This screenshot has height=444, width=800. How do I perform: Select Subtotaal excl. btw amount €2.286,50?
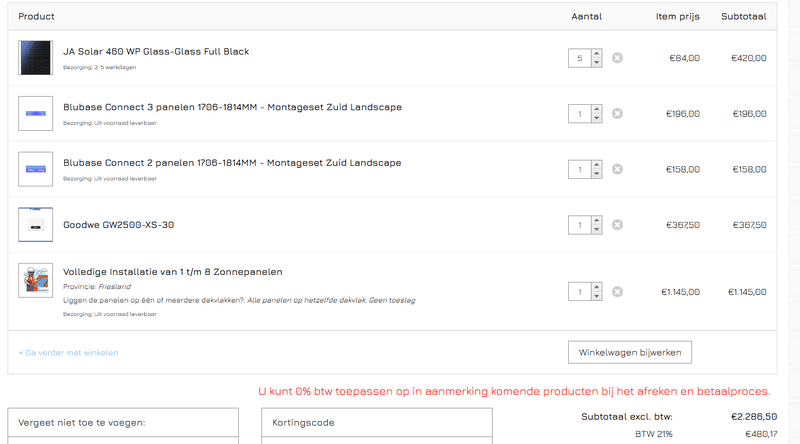(754, 417)
